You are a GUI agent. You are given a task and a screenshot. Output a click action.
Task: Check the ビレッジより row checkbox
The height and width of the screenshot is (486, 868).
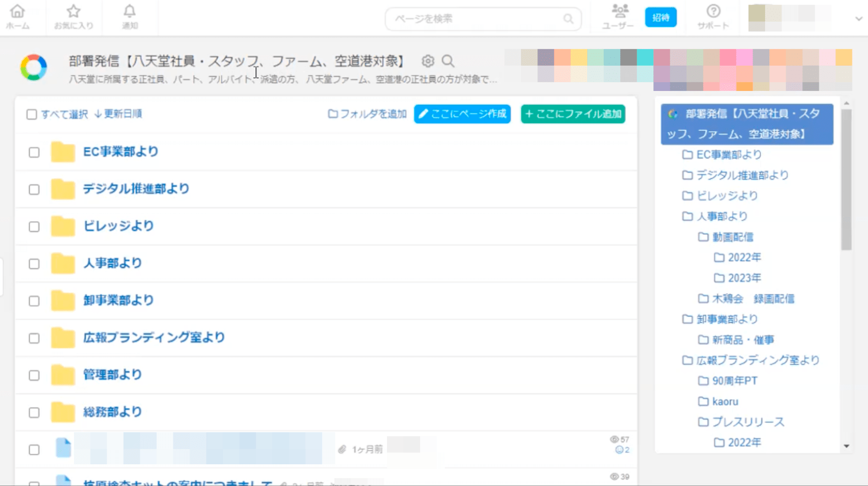[34, 227]
